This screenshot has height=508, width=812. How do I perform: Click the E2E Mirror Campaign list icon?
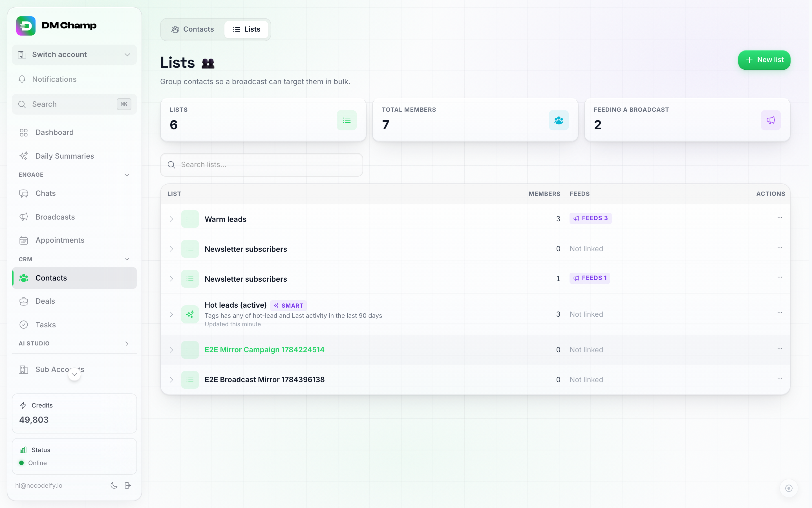pos(190,350)
